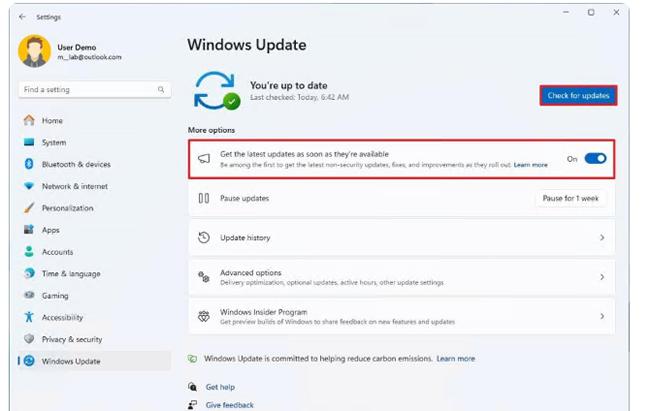Image resolution: width=650 pixels, height=411 pixels.
Task: Click the Accessibility figure icon
Action: point(29,317)
